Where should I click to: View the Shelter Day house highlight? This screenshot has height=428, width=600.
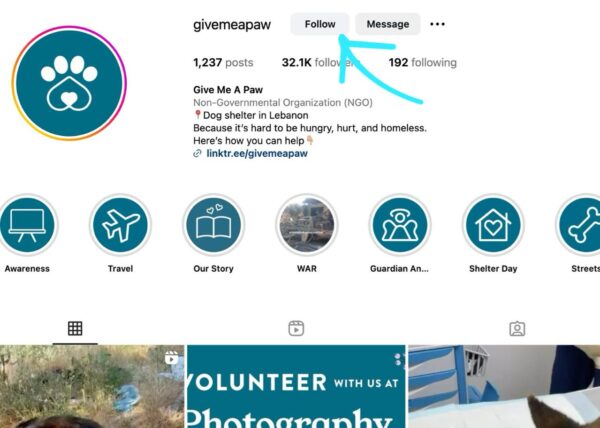[x=493, y=225]
